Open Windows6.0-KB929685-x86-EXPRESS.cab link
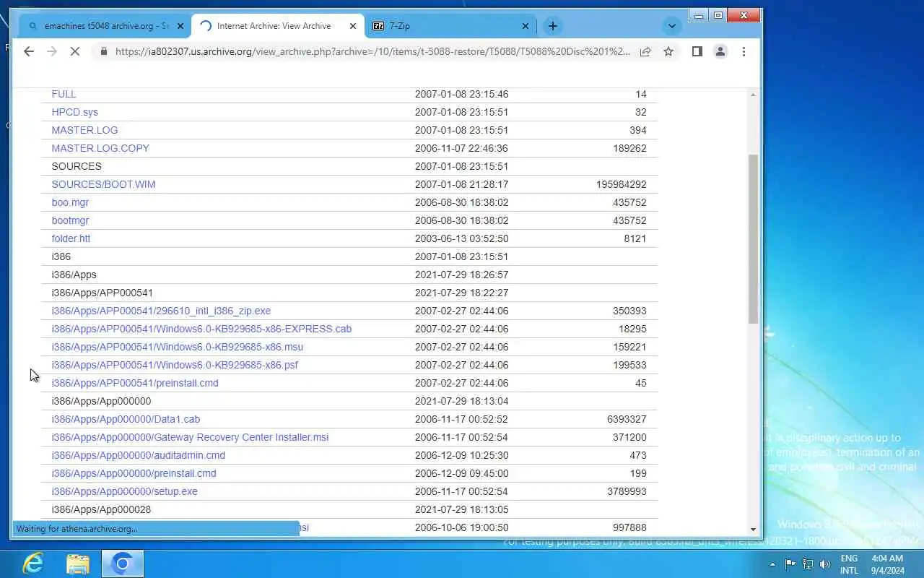This screenshot has height=578, width=924. point(201,329)
